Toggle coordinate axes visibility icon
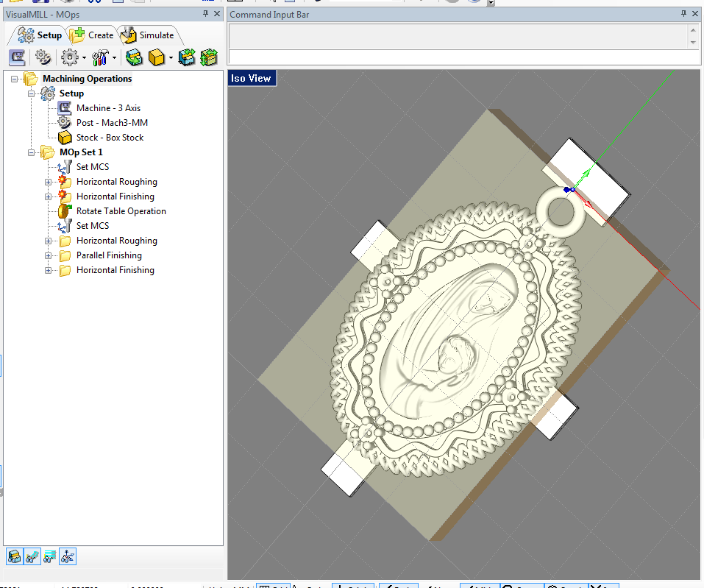This screenshot has width=704, height=588. click(x=67, y=557)
